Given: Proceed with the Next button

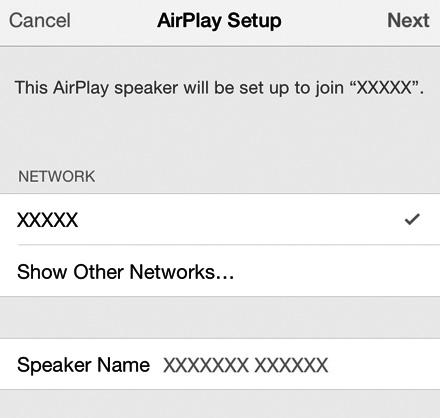Looking at the screenshot, I should [408, 21].
